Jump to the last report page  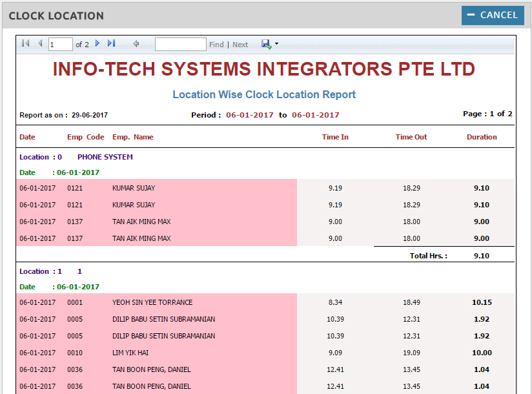pos(111,44)
